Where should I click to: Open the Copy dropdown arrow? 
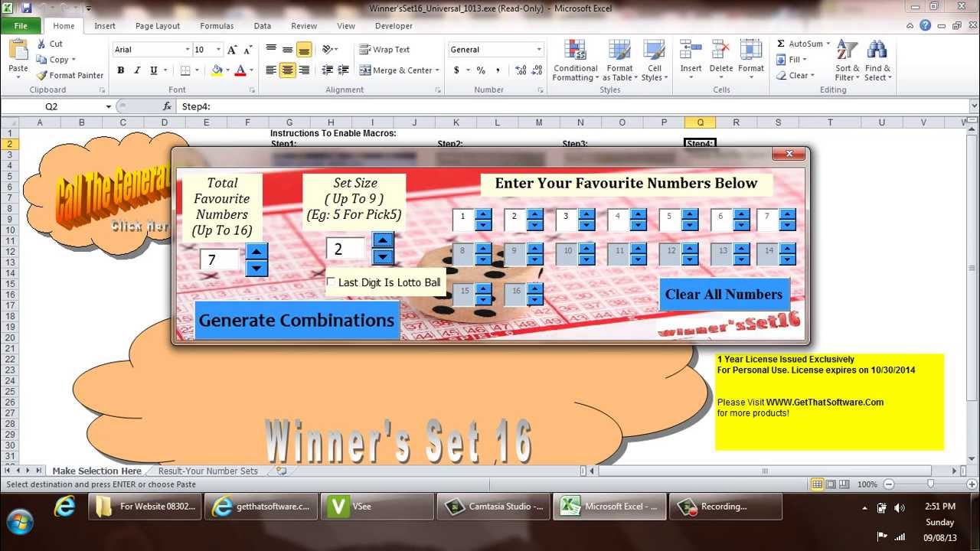(x=75, y=60)
